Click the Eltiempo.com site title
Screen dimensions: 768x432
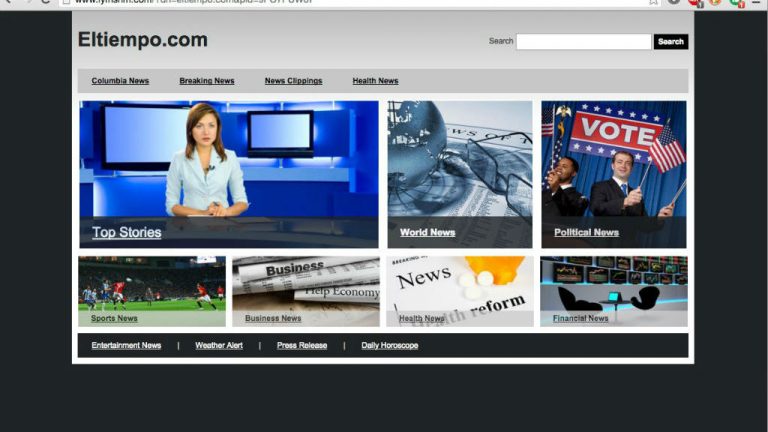tap(143, 40)
